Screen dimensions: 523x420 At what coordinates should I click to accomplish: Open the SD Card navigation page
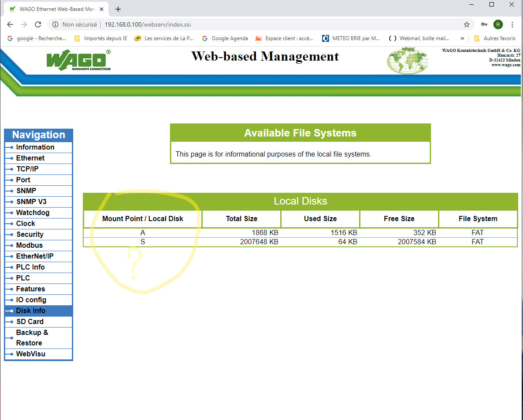(x=30, y=321)
